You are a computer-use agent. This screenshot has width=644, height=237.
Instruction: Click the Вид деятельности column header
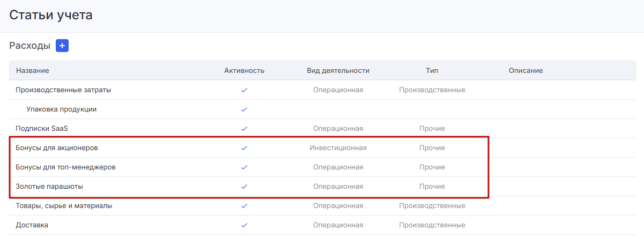coord(338,71)
